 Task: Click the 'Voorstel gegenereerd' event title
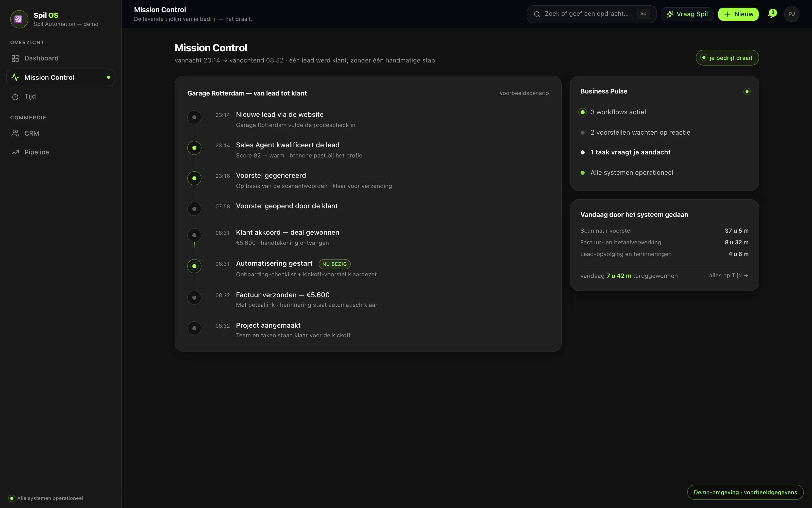click(x=271, y=175)
